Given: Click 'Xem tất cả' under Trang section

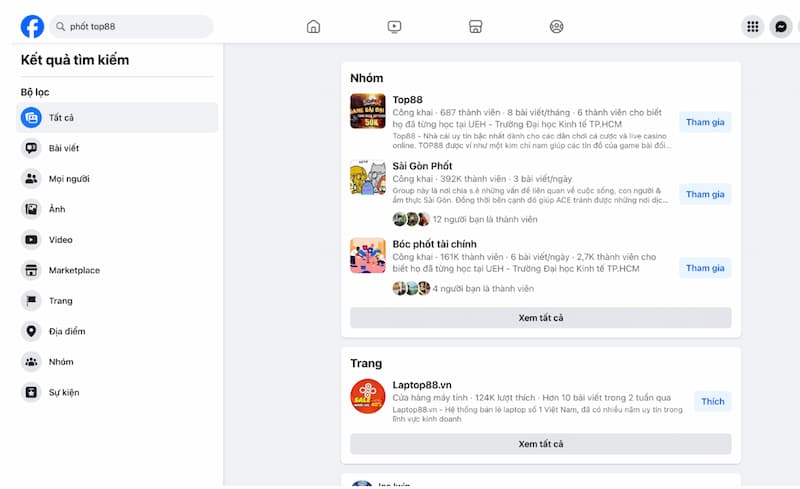Looking at the screenshot, I should (x=540, y=444).
